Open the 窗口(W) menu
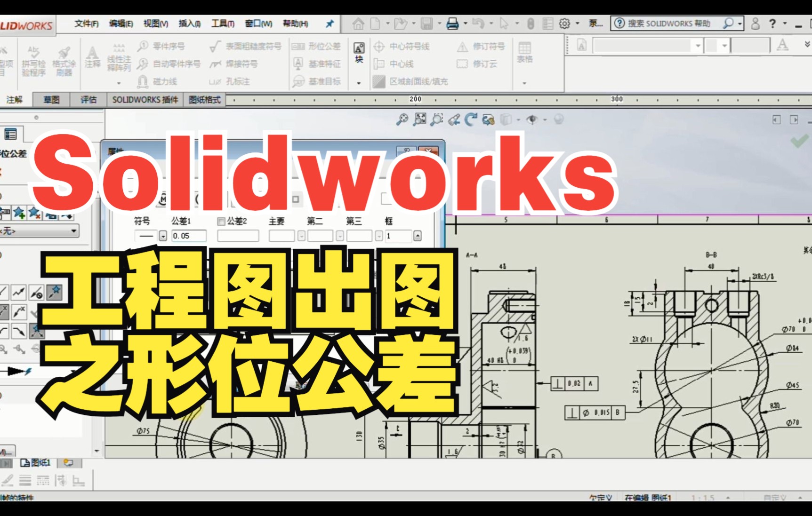The height and width of the screenshot is (516, 812). coord(258,24)
